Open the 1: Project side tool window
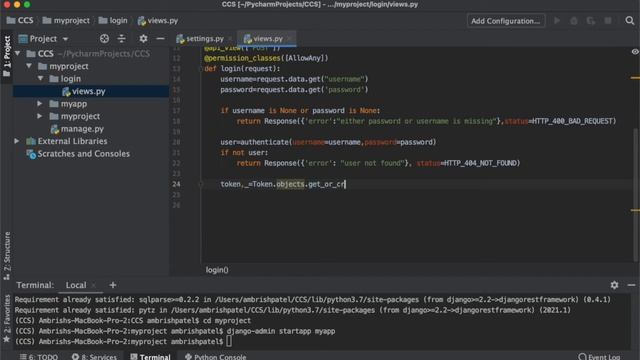640x360 pixels. (x=7, y=56)
